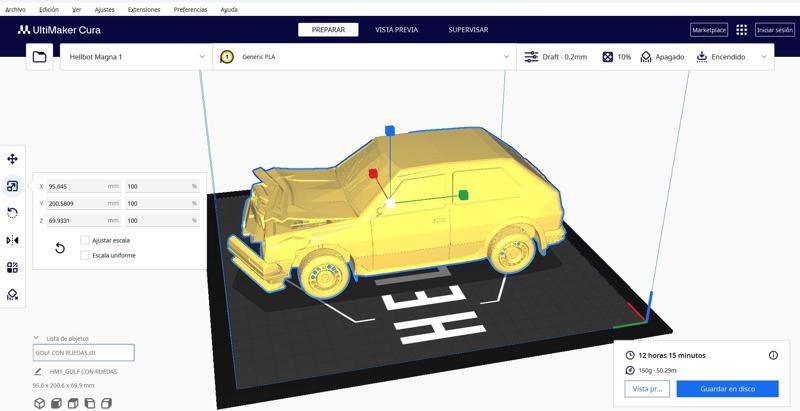Reset scale with the circular arrow
The width and height of the screenshot is (800, 411).
pos(60,248)
